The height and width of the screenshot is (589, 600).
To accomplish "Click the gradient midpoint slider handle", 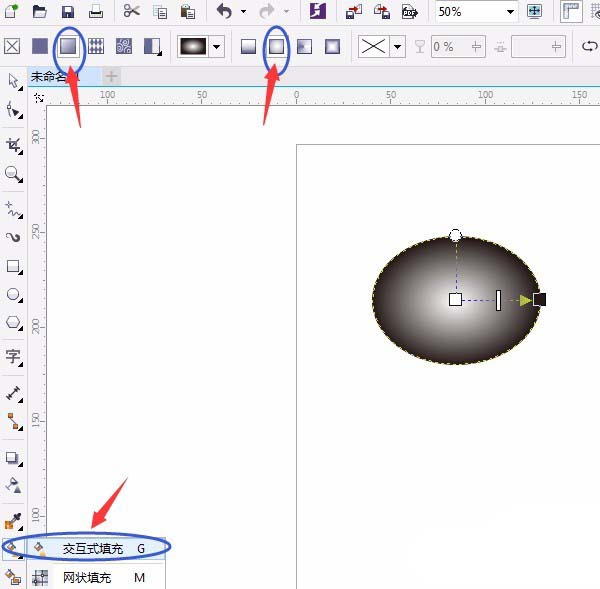I will [498, 300].
